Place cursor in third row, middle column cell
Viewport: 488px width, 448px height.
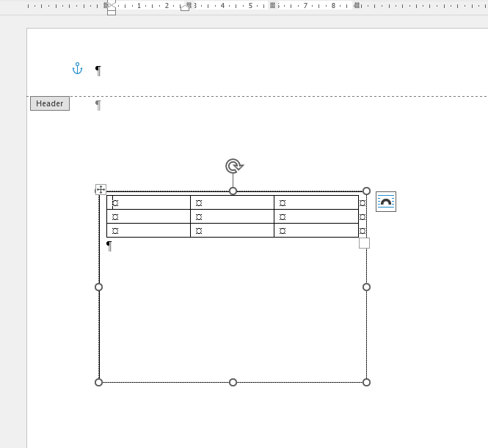coord(232,230)
